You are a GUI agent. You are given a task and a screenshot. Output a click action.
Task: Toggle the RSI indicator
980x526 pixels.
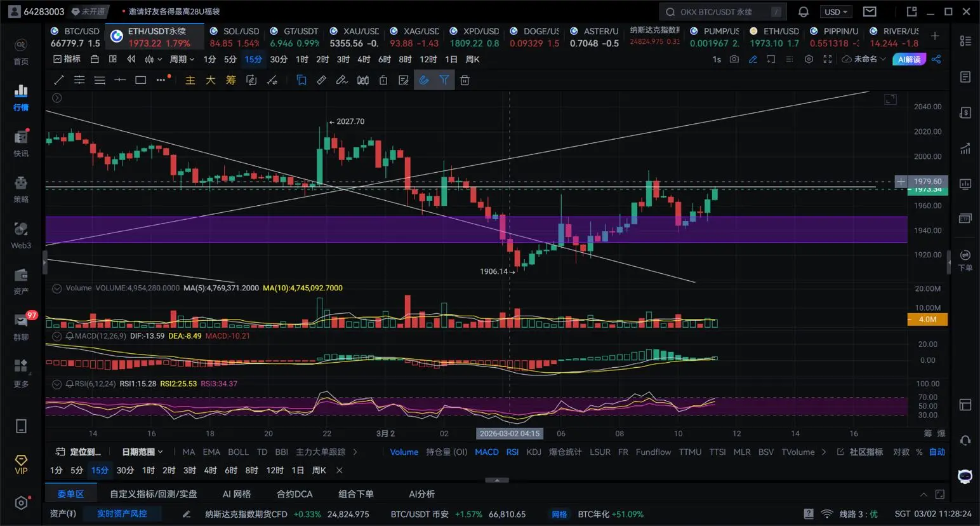coord(512,452)
